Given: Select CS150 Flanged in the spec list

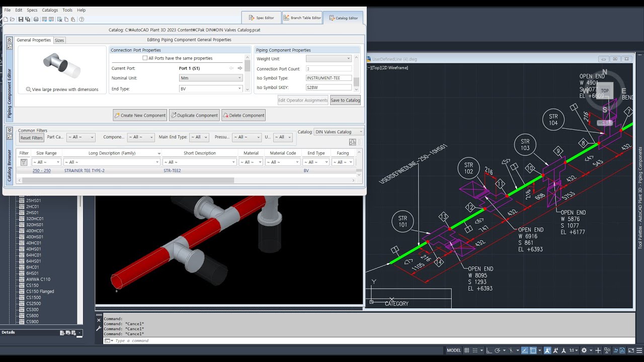Looking at the screenshot, I should (x=40, y=292).
